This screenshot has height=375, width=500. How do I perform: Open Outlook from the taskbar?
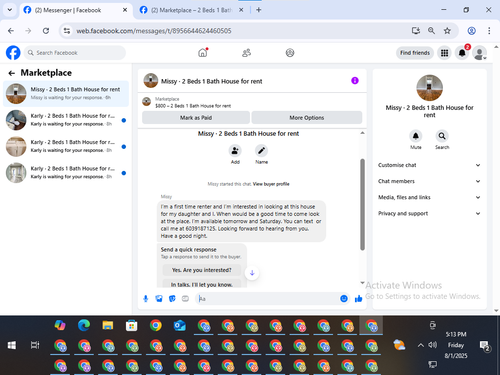click(180, 325)
